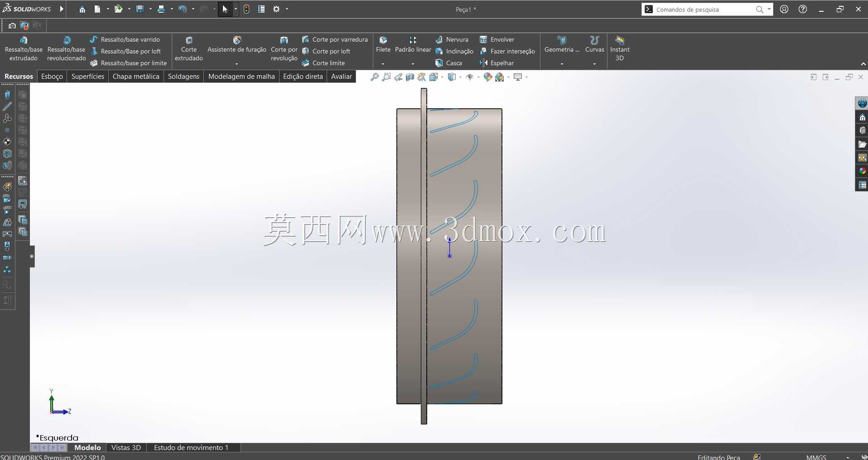The height and width of the screenshot is (460, 868).
Task: Click the user login profile icon
Action: tap(784, 9)
